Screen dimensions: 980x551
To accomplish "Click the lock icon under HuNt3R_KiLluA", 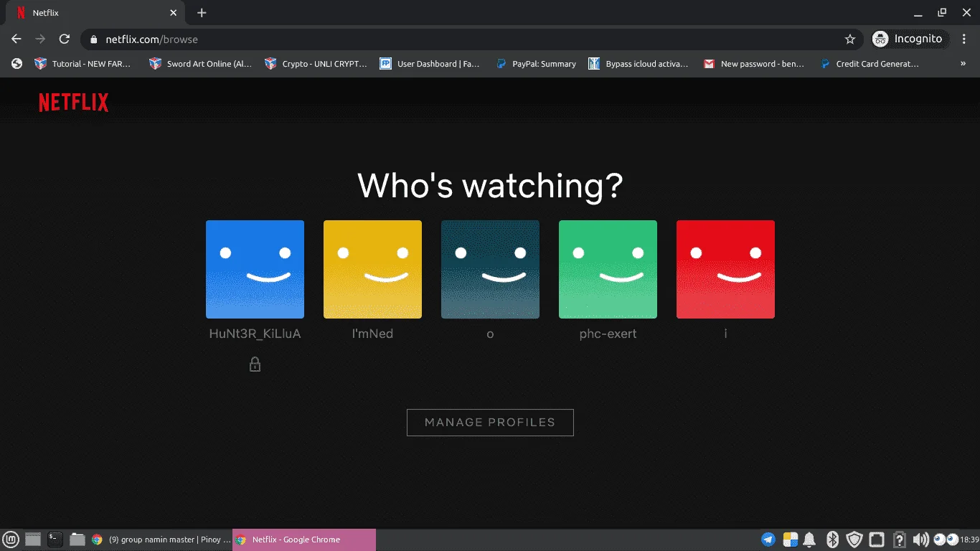I will point(255,364).
